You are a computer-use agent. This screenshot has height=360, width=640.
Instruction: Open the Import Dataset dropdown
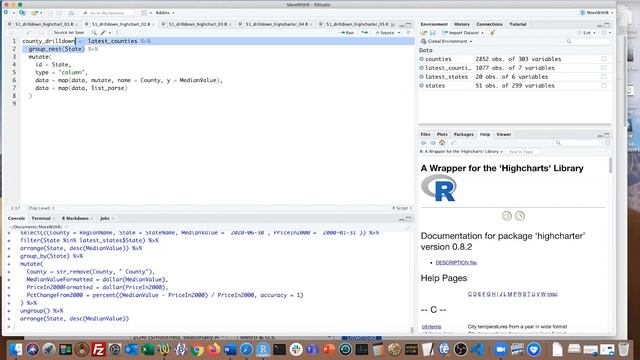pos(463,33)
